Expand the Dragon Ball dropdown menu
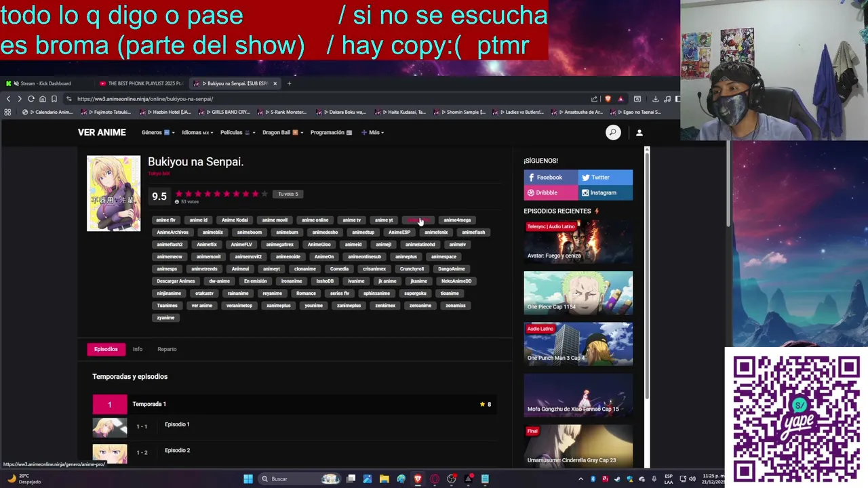The width and height of the screenshot is (868, 488). tap(283, 133)
